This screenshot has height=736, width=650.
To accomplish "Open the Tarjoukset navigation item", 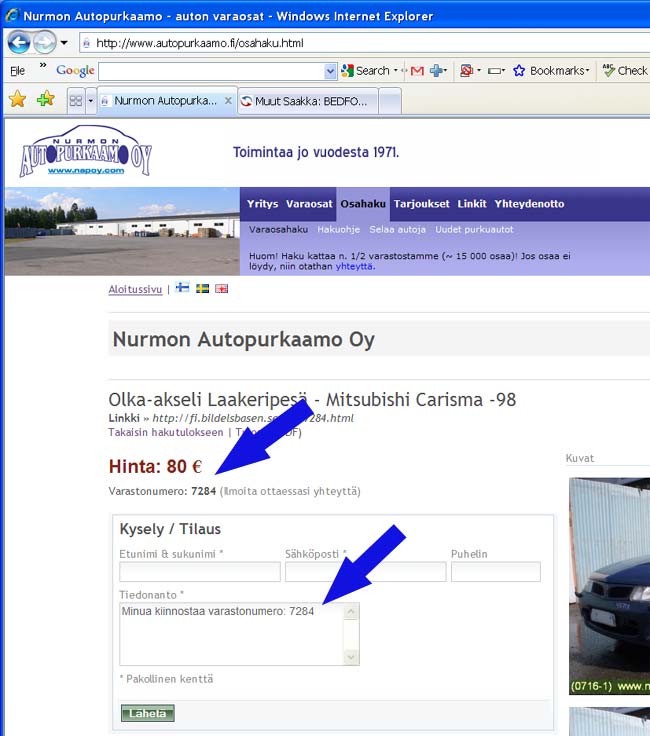I will click(421, 204).
